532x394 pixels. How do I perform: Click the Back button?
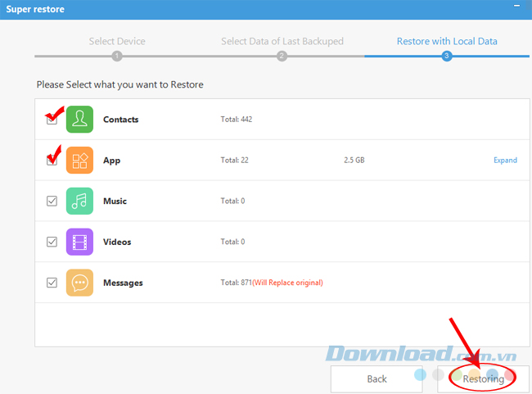[x=376, y=379]
